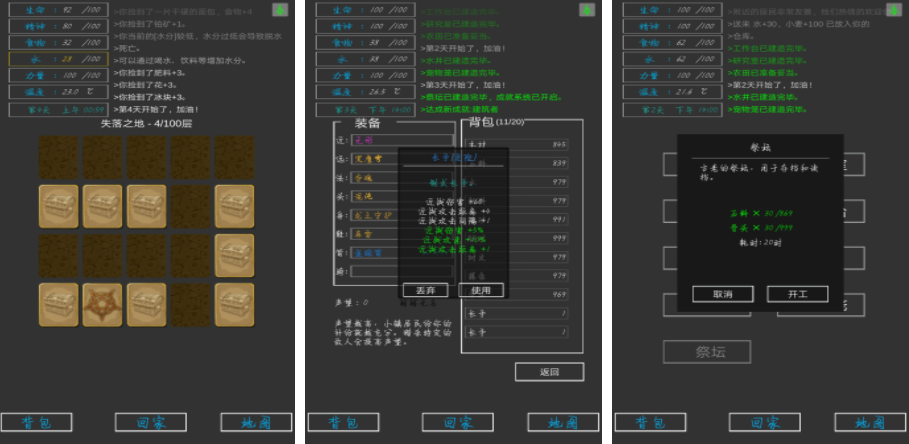The image size is (909, 444).
Task: Click the green icon in left screen's corner
Action: pos(280,9)
